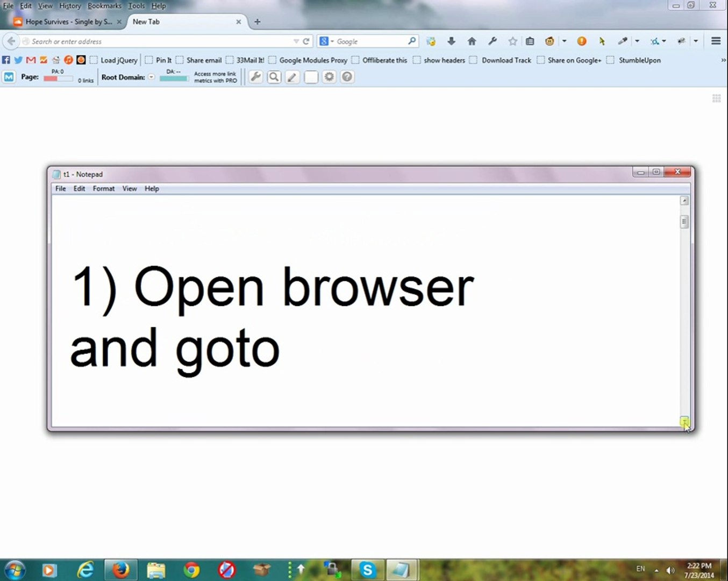728x581 pixels.
Task: Expand the Greasemonkey dropdown arrow
Action: coord(565,41)
